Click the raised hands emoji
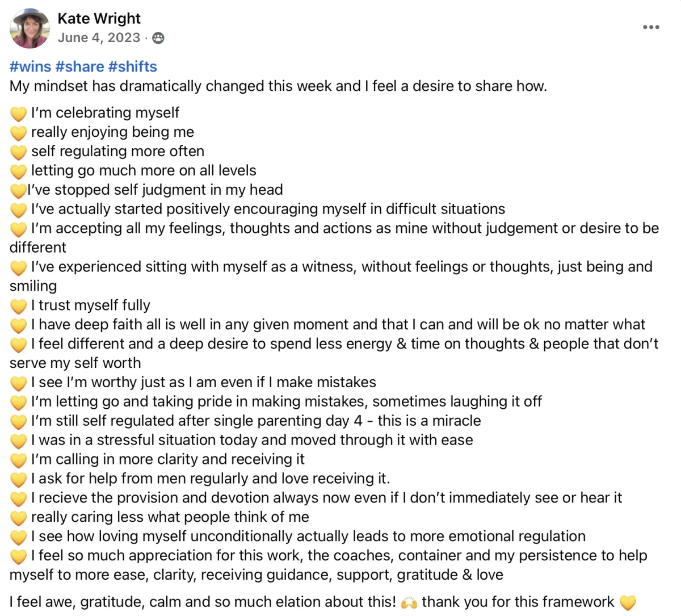This screenshot has width=681, height=616. point(409,602)
